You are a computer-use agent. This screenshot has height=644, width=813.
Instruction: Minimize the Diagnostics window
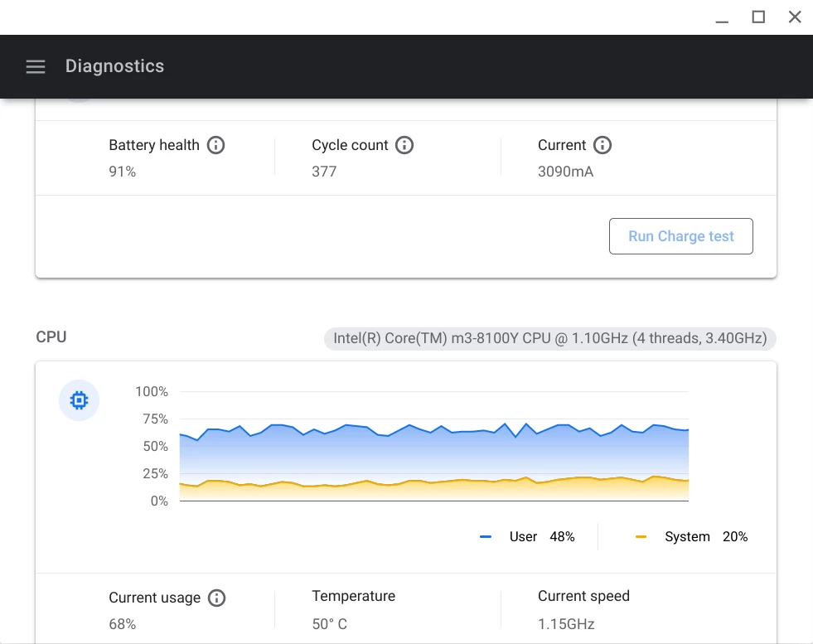pos(722,17)
